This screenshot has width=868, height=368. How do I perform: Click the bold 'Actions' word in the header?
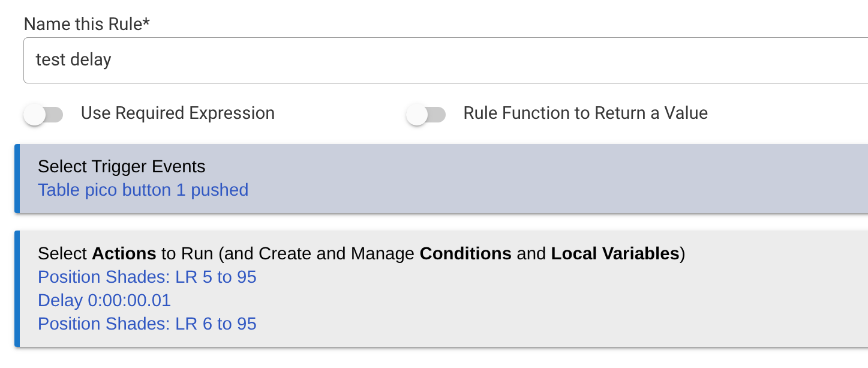(x=124, y=254)
